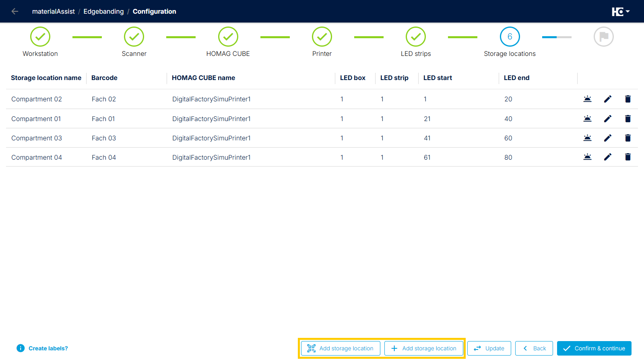Screen dimensions: 644x362
Task: Click DigitalFactorySimuPrinter1 in Compartment 02 row
Action: coord(211,99)
